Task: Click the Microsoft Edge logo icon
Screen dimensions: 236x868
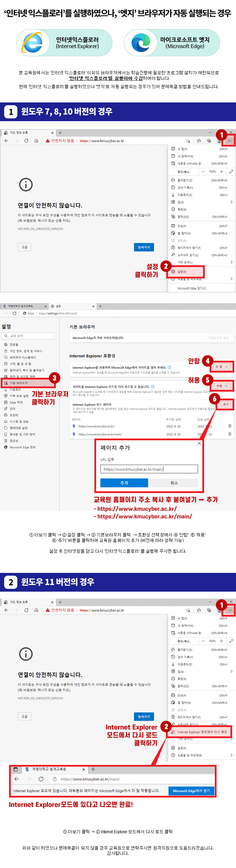Action: click(141, 43)
